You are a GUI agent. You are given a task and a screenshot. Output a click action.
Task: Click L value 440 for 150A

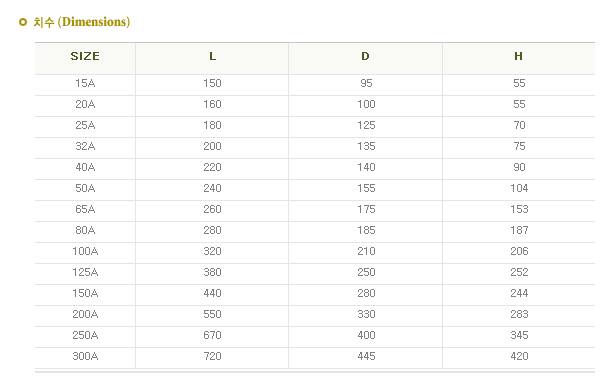[213, 293]
